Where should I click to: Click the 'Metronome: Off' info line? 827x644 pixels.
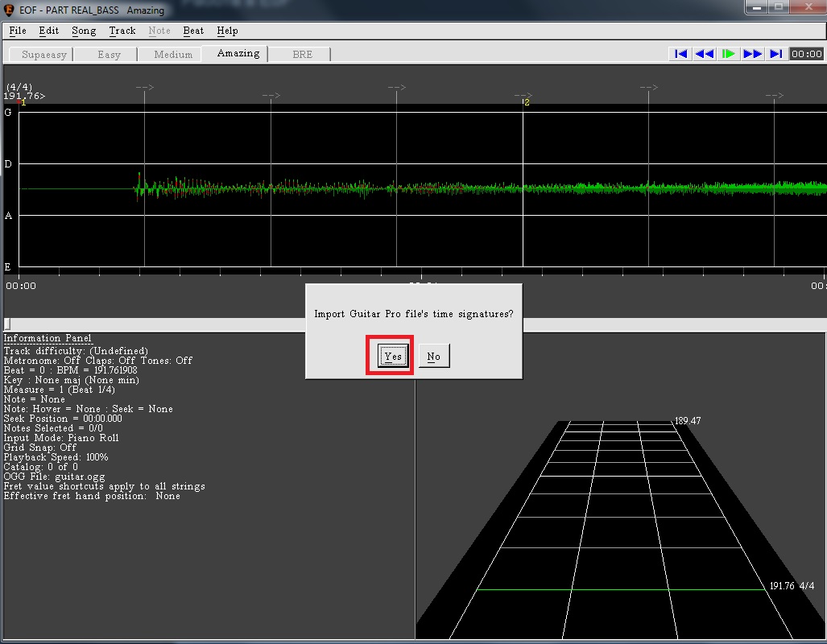click(98, 361)
